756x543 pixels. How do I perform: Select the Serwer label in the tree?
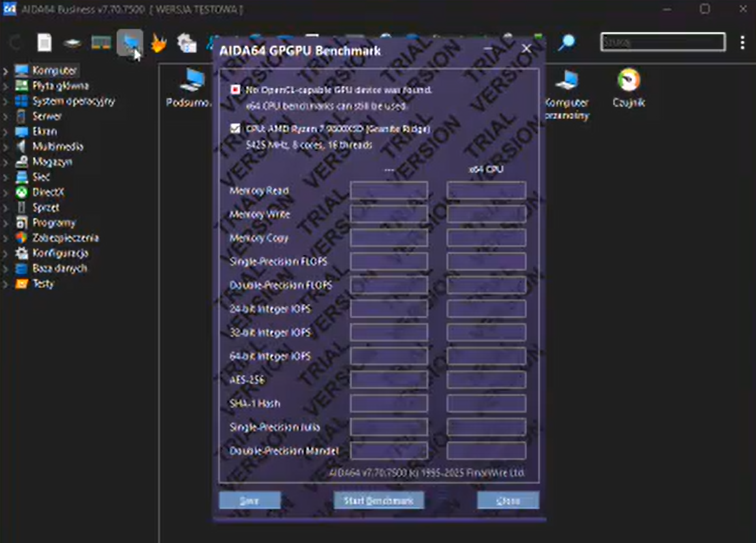coord(47,116)
